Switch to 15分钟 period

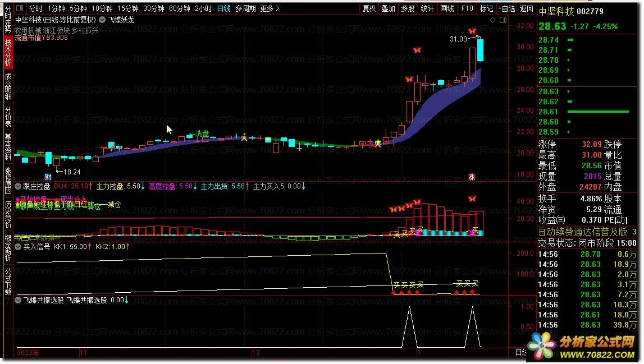point(127,8)
